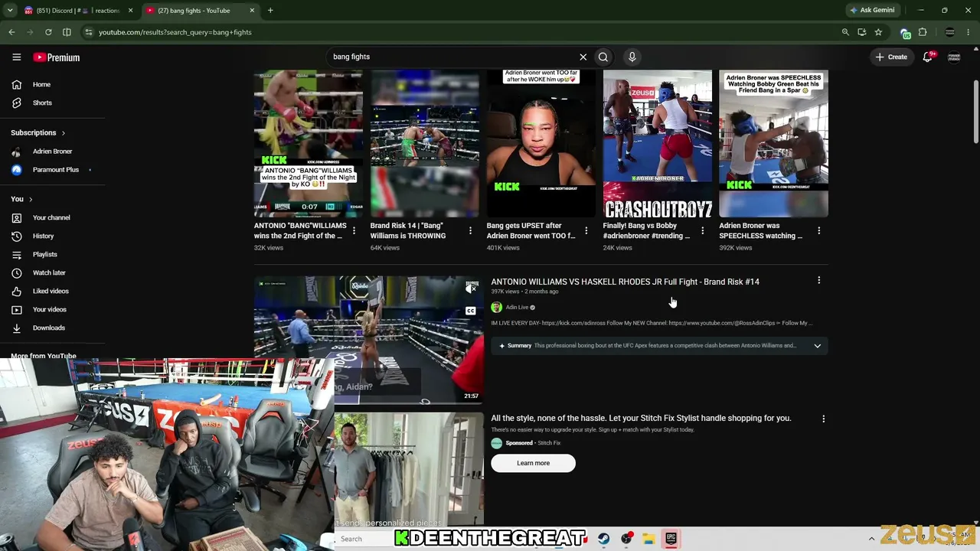Show hidden system tray icons chevron
Viewport: 980px width, 551px height.
pos(871,539)
